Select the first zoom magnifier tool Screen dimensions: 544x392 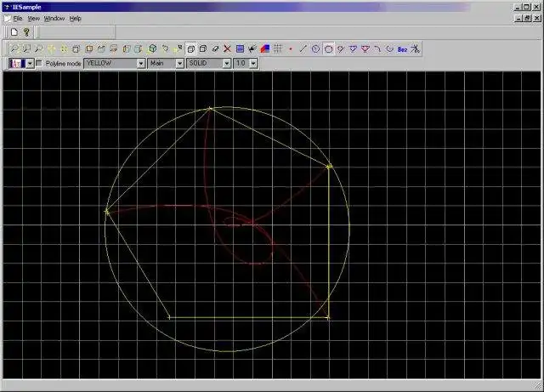tap(14, 49)
